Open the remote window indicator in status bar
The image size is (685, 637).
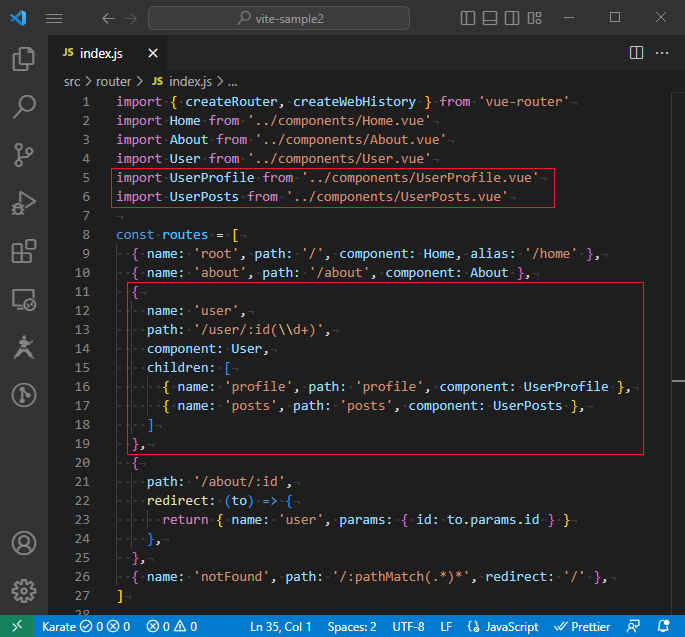click(x=17, y=627)
